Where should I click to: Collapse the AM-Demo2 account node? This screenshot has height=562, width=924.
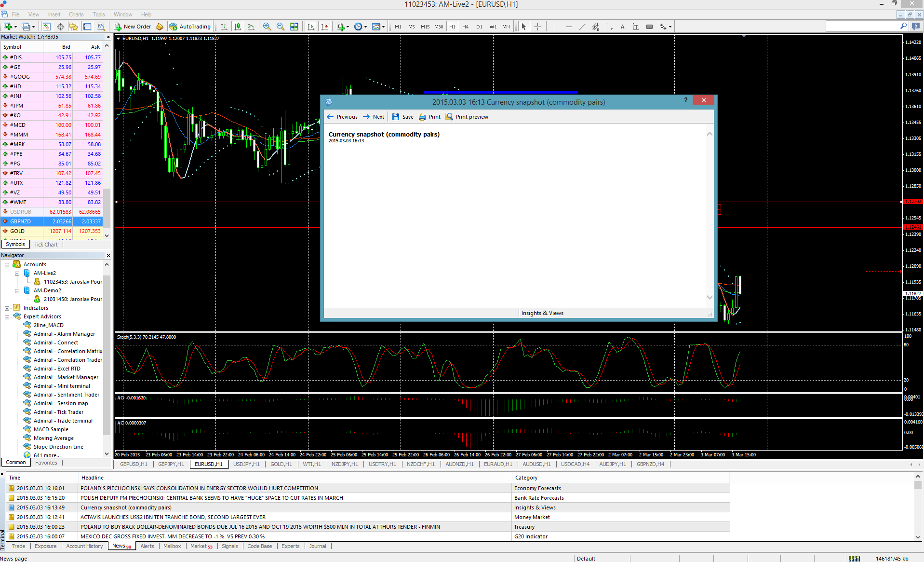[x=17, y=290]
